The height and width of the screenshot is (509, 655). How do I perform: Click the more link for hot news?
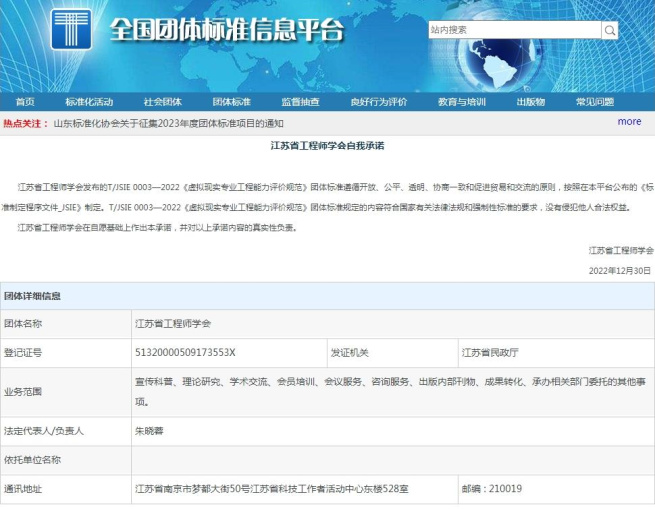click(629, 122)
